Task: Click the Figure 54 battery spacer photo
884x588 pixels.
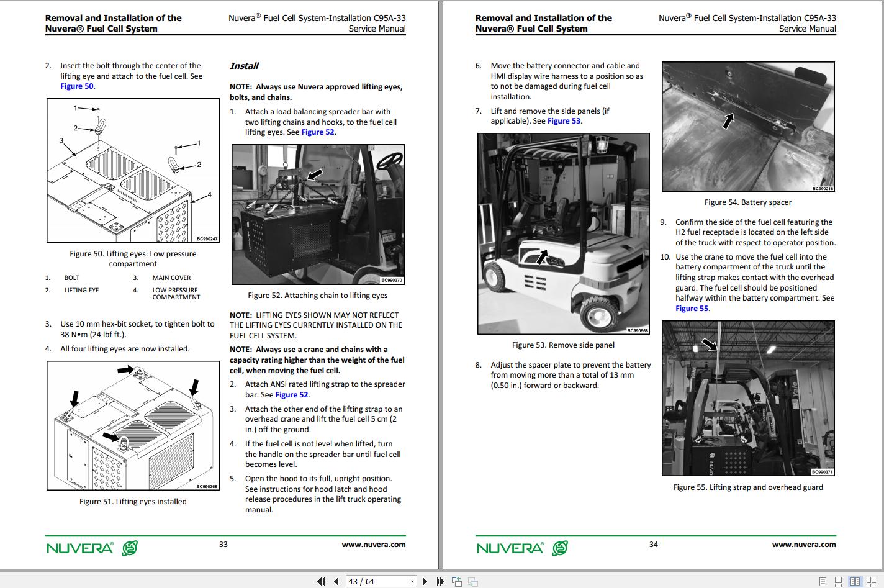Action: (x=748, y=127)
